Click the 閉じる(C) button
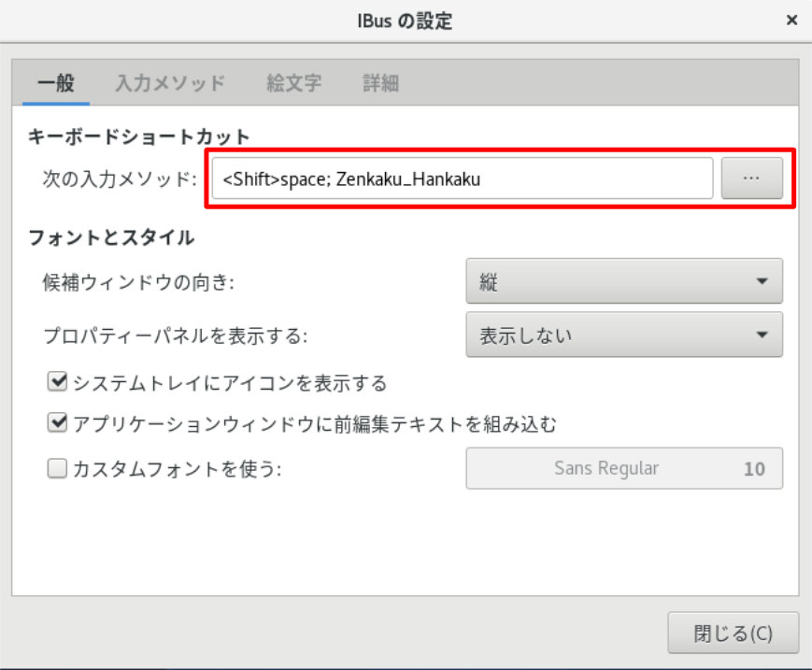812x670 pixels. [733, 633]
